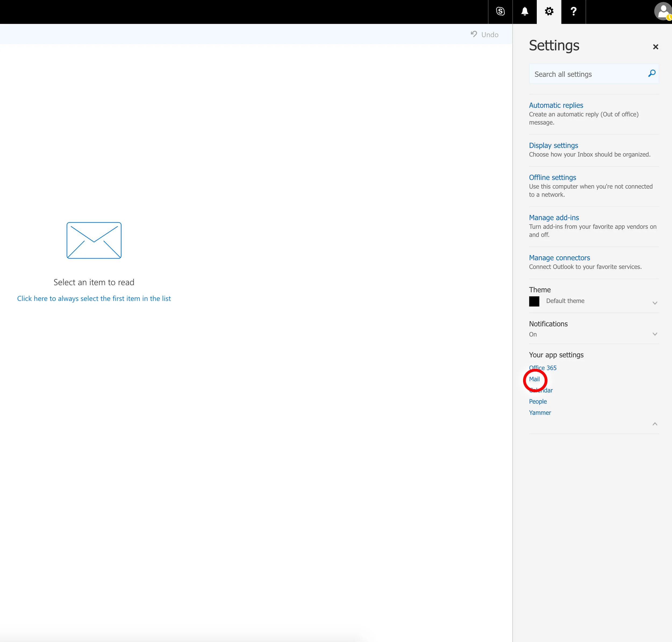Click the Default theme black swatch

(x=534, y=301)
